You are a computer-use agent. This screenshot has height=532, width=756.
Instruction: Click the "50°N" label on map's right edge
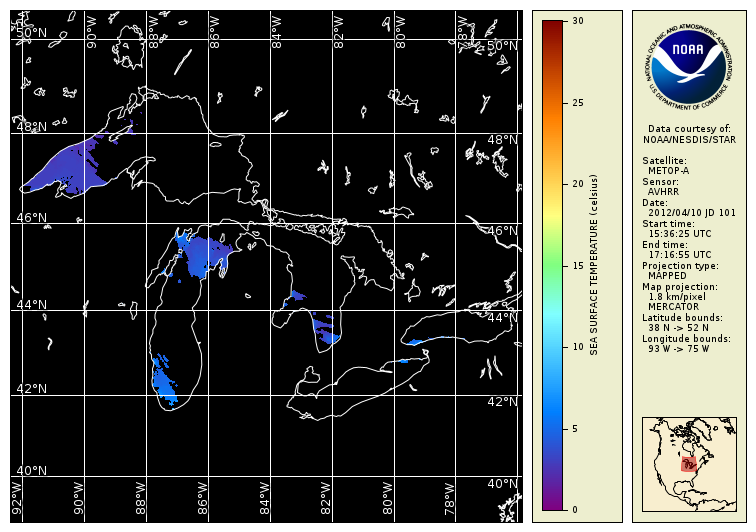(x=502, y=46)
